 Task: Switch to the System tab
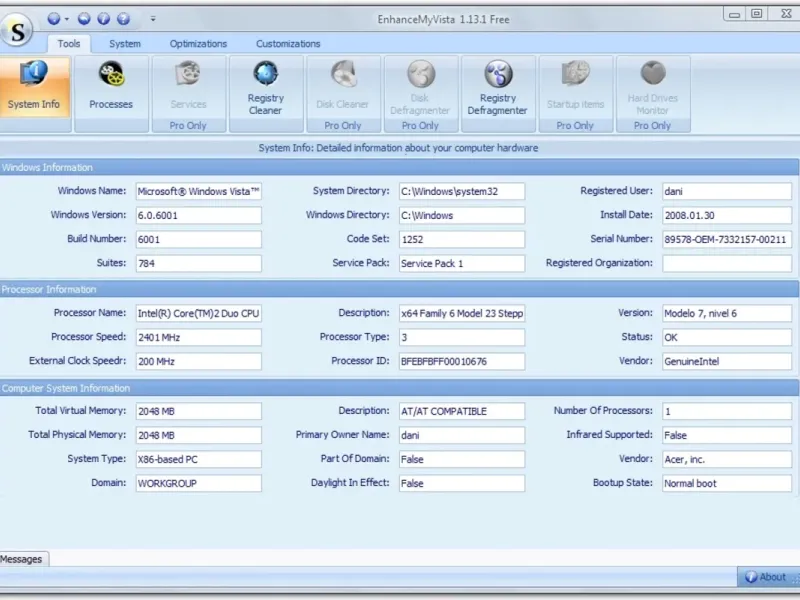pyautogui.click(x=125, y=44)
